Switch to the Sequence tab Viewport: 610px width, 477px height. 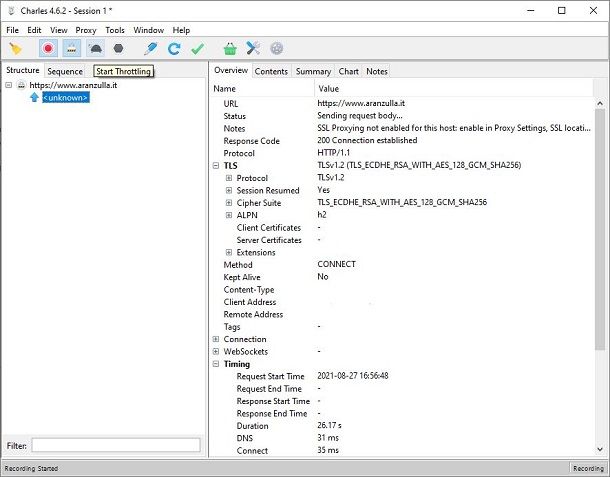(x=65, y=71)
